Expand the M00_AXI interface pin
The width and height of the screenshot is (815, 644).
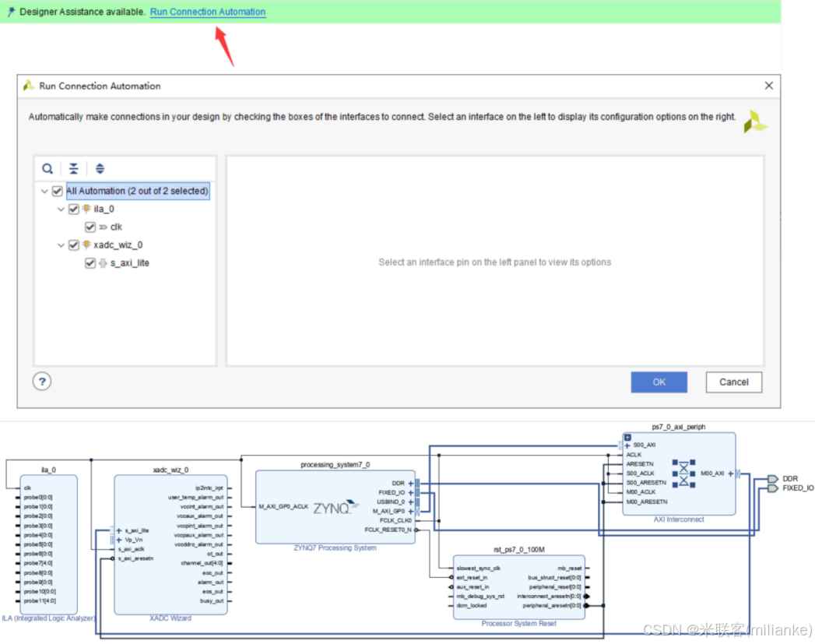click(730, 473)
